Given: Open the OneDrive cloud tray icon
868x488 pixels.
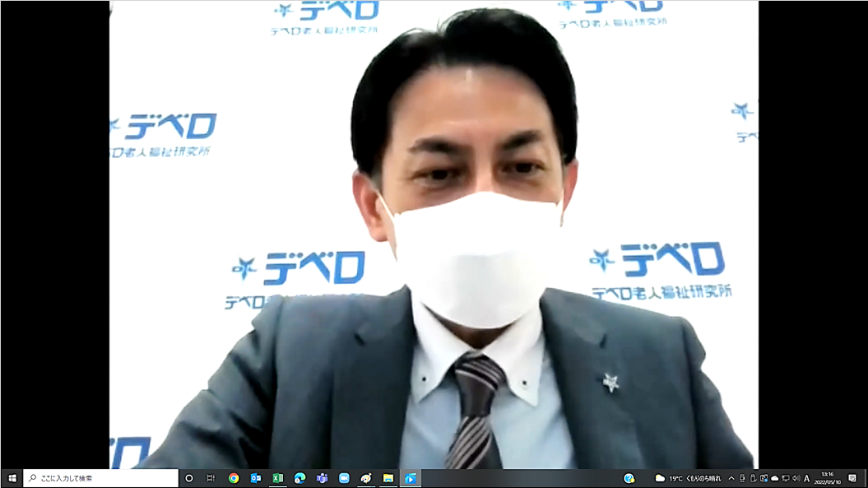Looking at the screenshot, I should coord(774,478).
